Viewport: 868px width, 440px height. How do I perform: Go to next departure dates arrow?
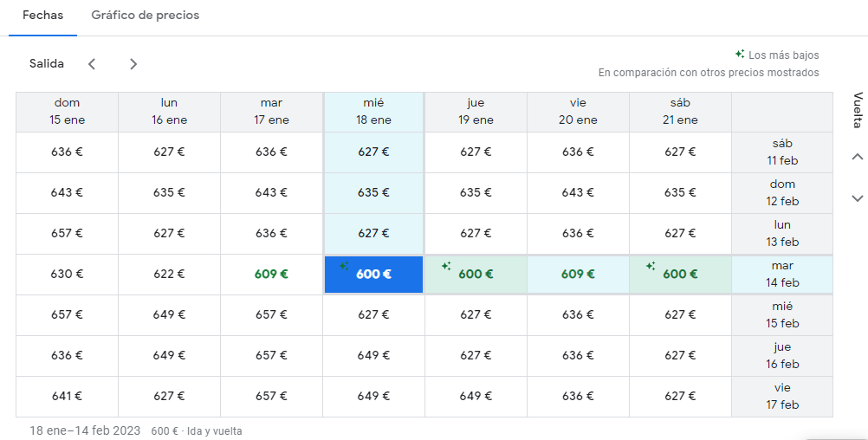[133, 64]
